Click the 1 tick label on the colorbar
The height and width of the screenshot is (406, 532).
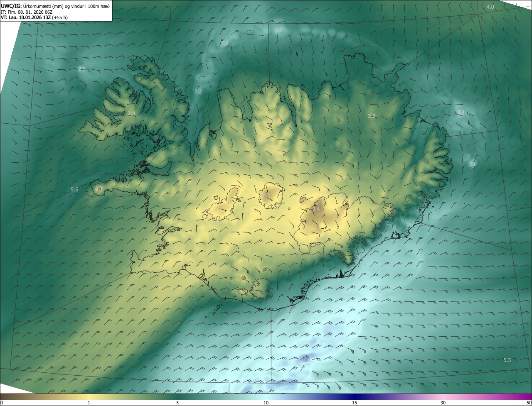coord(89,403)
